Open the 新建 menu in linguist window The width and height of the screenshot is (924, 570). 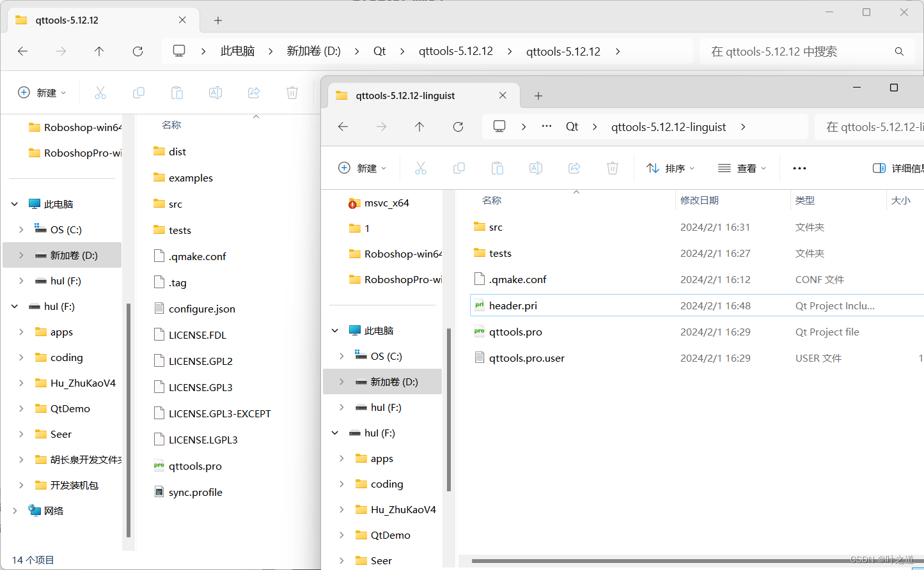[x=362, y=168]
